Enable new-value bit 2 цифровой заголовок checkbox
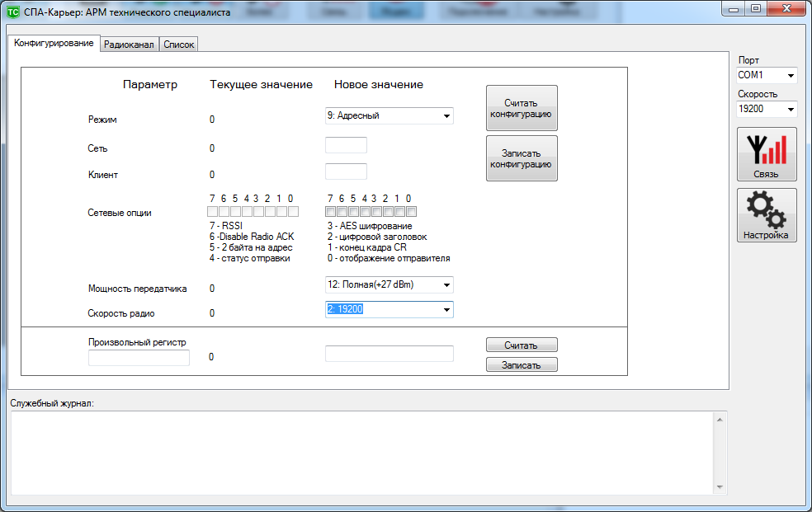 pyautogui.click(x=388, y=212)
